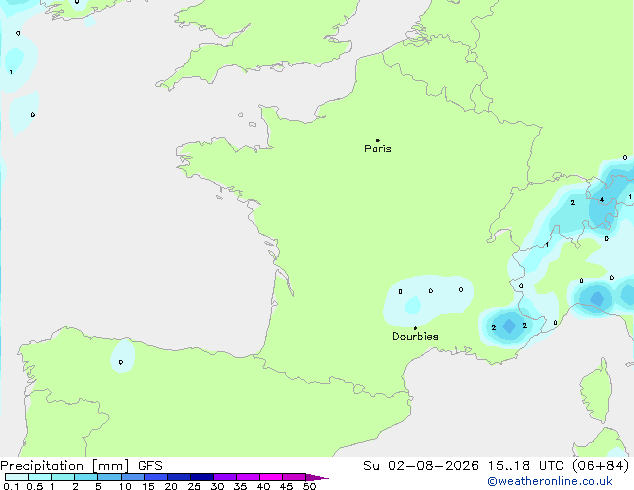Click the GFS model label
Image resolution: width=634 pixels, height=490 pixels.
click(150, 466)
